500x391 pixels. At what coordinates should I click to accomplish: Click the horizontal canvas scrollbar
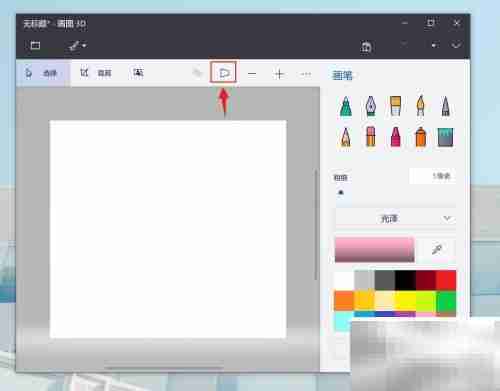pos(163,368)
